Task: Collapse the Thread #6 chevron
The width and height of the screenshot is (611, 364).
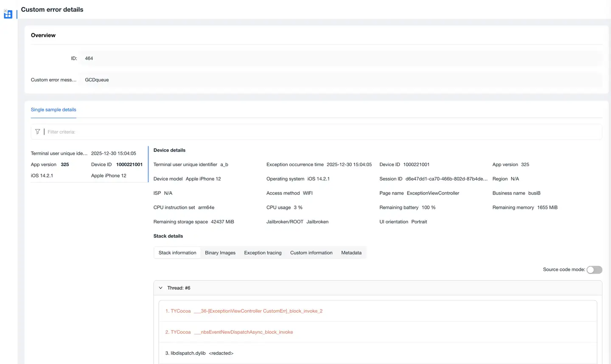Action: coord(161,288)
